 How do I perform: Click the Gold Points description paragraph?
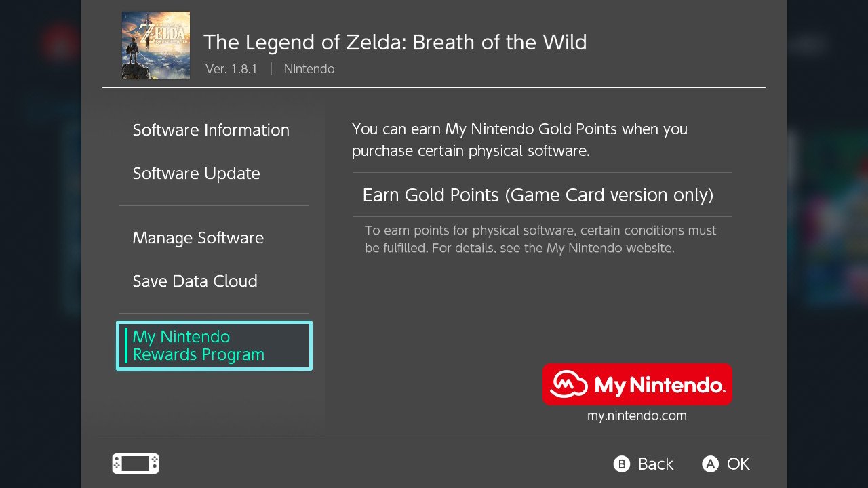click(520, 140)
